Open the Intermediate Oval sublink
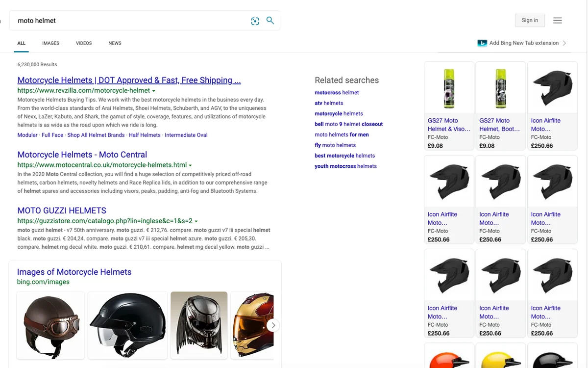 (x=186, y=135)
